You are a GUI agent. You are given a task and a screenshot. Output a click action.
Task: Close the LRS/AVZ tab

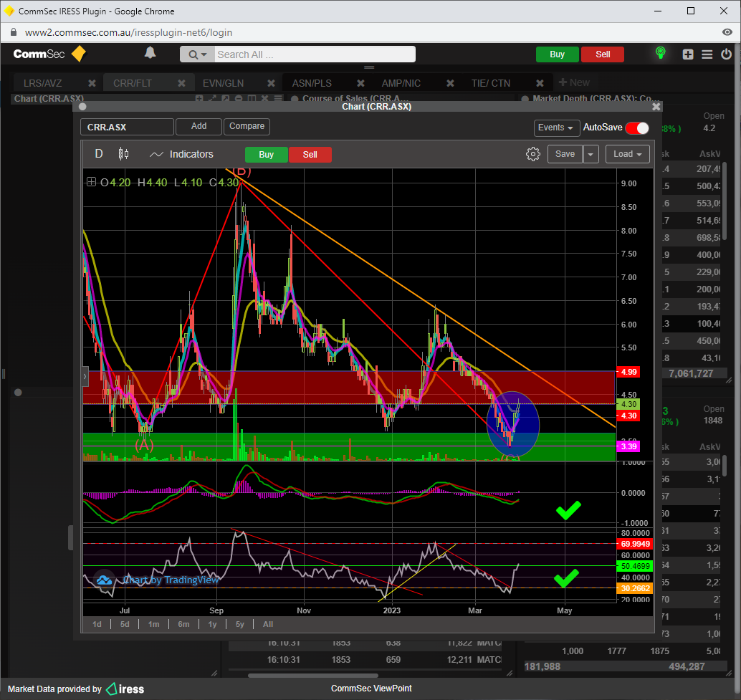click(92, 83)
